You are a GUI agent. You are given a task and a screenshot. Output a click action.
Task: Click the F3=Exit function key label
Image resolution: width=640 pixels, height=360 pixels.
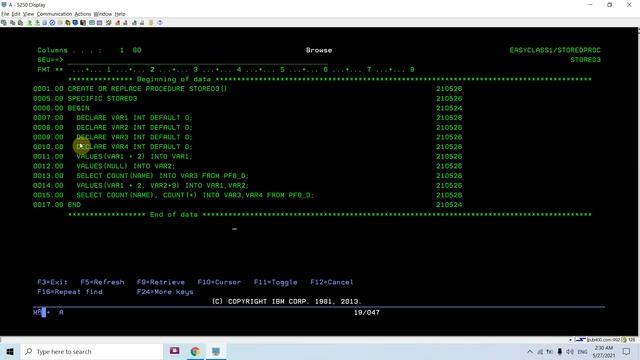tap(52, 282)
